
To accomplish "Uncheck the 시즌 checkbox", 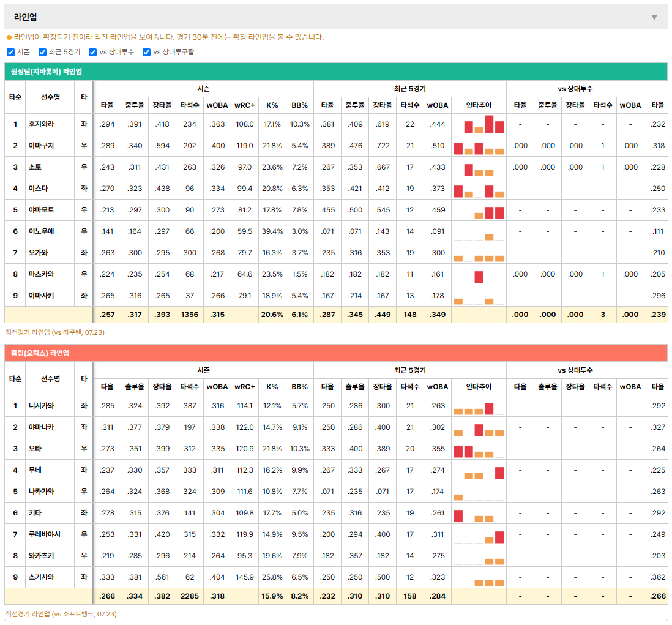I will coord(11,52).
